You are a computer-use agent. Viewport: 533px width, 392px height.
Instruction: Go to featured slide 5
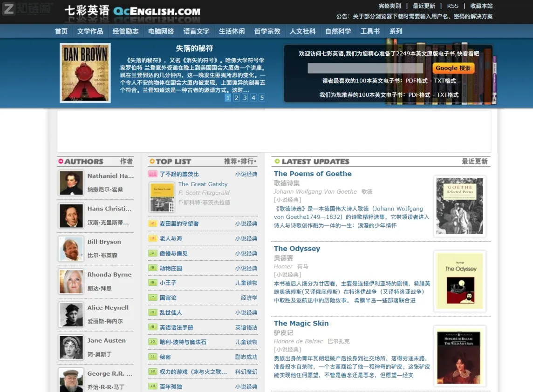262,98
